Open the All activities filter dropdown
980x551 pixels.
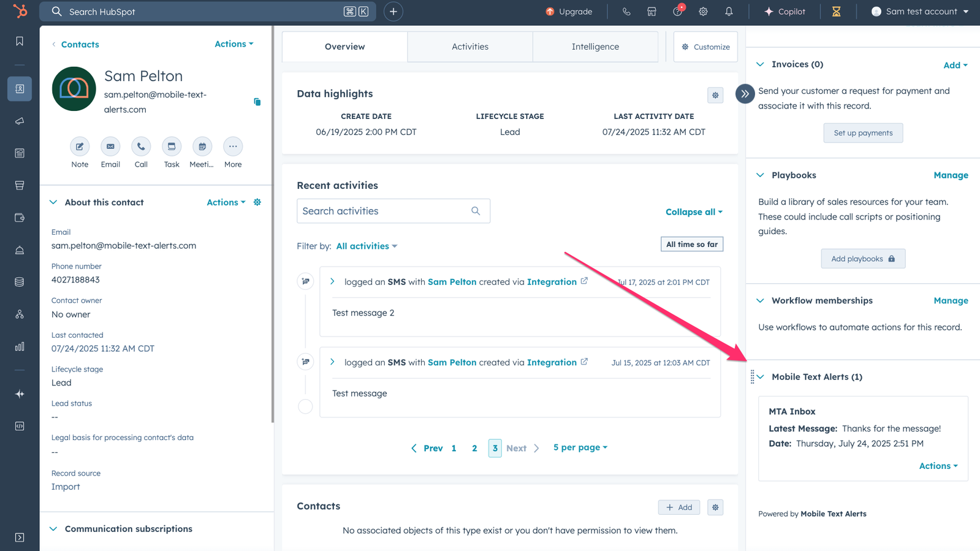[367, 246]
